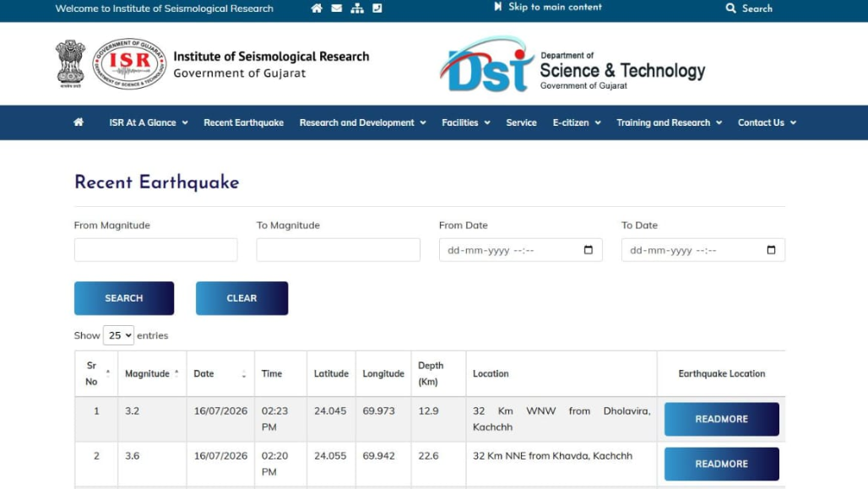Open the sitemap icon in top bar
This screenshot has width=868, height=489.
point(357,8)
